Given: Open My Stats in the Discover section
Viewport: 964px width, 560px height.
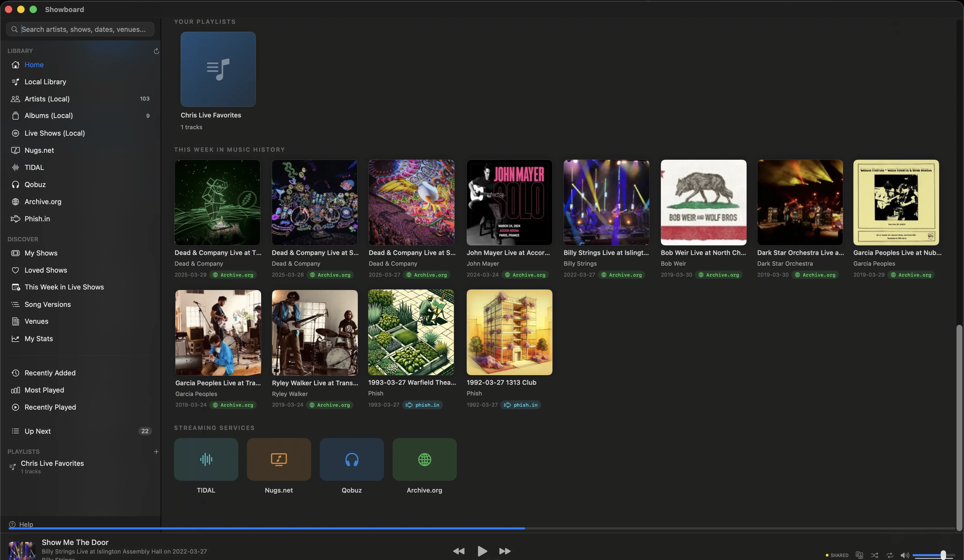Looking at the screenshot, I should (38, 338).
